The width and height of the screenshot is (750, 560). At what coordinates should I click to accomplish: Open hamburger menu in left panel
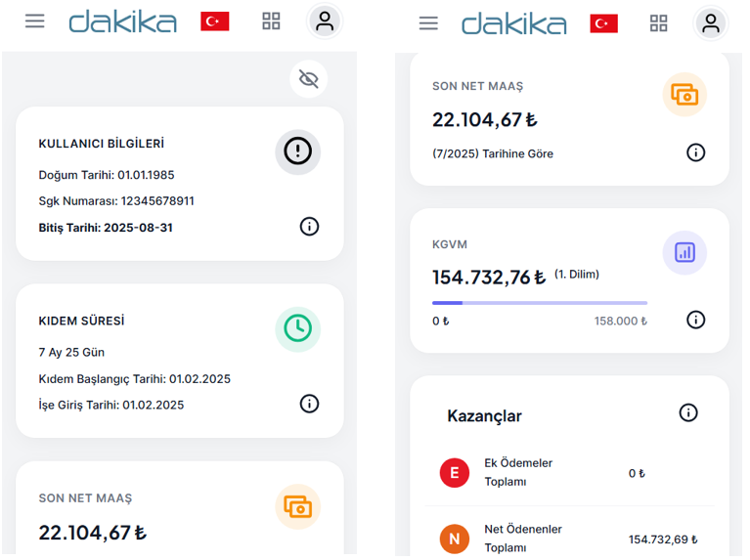[35, 21]
